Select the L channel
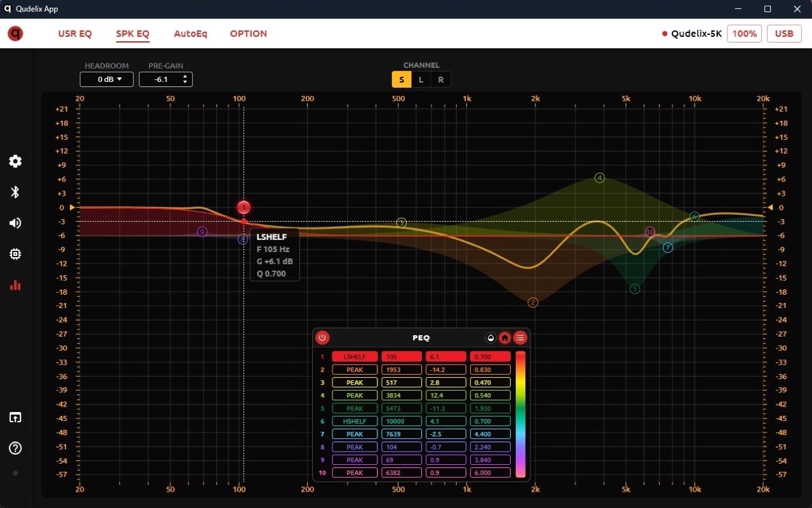Image resolution: width=812 pixels, height=508 pixels. (x=421, y=79)
